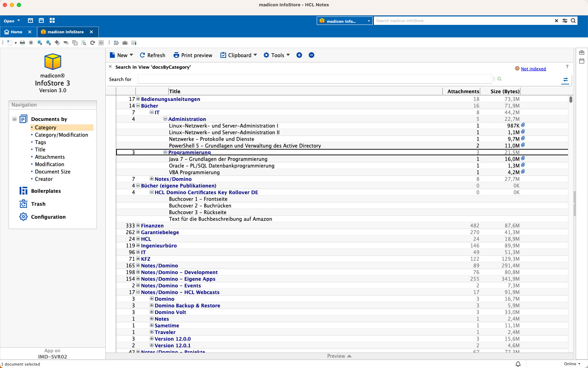
Task: Click the blue plus circle expand icon
Action: click(299, 55)
